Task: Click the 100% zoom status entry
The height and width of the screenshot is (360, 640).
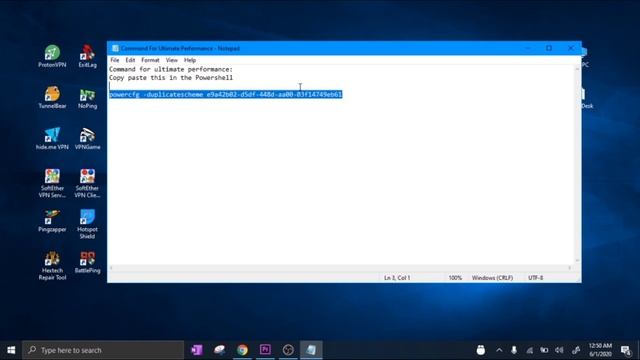Action: click(455, 278)
